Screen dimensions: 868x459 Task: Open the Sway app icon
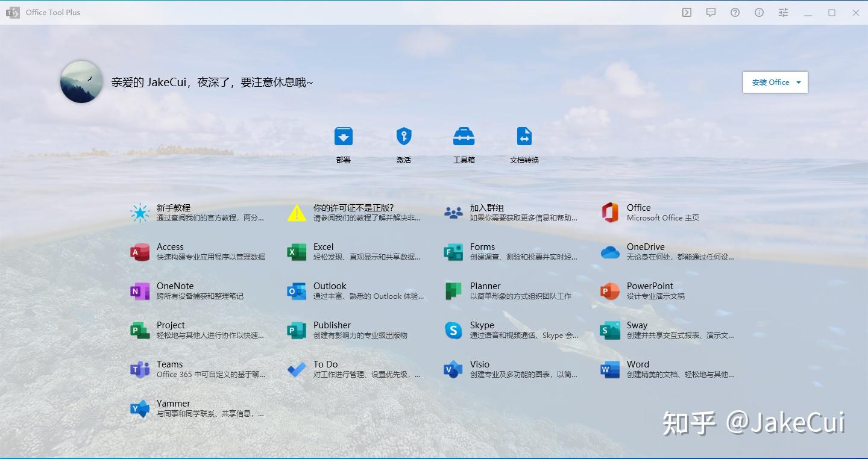(610, 330)
